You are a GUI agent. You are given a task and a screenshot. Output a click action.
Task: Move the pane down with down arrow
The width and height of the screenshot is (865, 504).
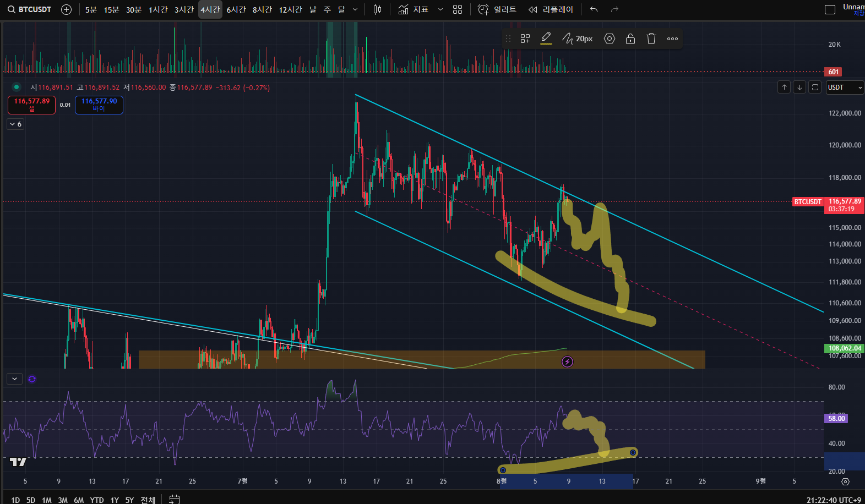pyautogui.click(x=799, y=87)
